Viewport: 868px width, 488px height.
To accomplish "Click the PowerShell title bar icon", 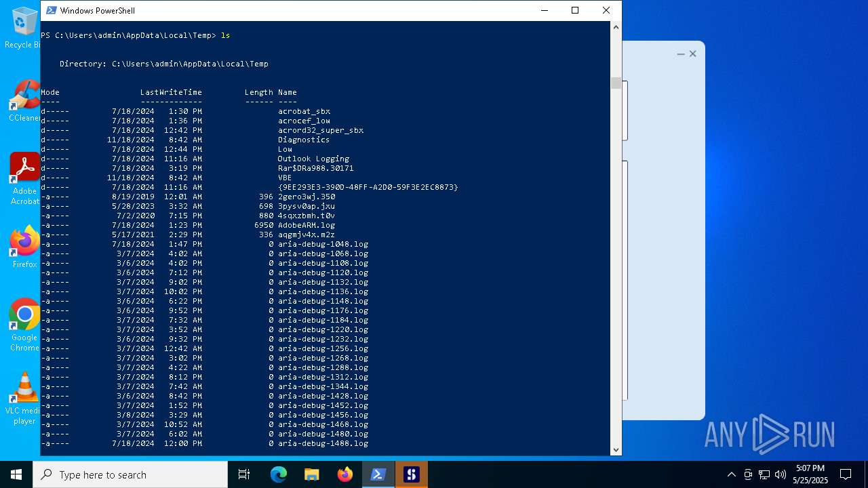I will tap(51, 10).
